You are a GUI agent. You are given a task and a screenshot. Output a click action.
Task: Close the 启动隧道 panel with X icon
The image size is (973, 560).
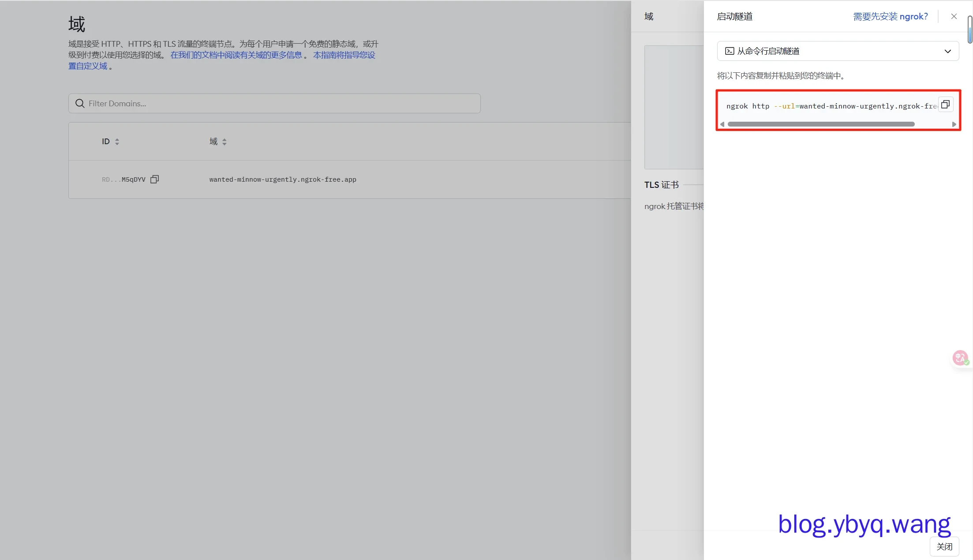(x=954, y=16)
